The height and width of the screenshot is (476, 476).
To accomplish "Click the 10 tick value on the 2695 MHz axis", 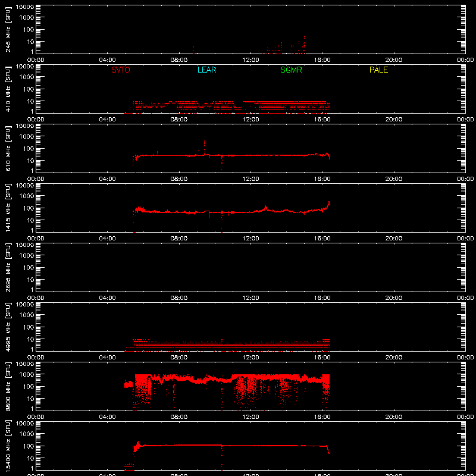I will 31,280.
